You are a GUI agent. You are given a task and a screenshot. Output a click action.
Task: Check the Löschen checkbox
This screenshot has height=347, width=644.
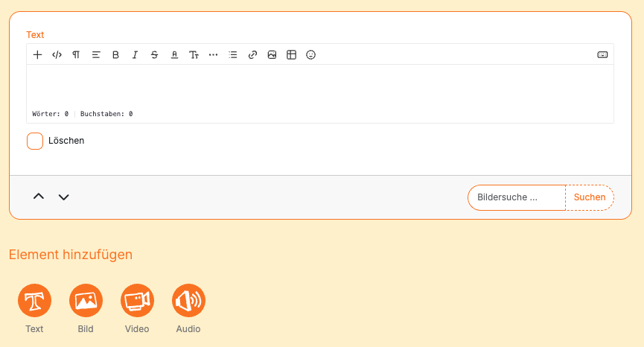coord(35,141)
